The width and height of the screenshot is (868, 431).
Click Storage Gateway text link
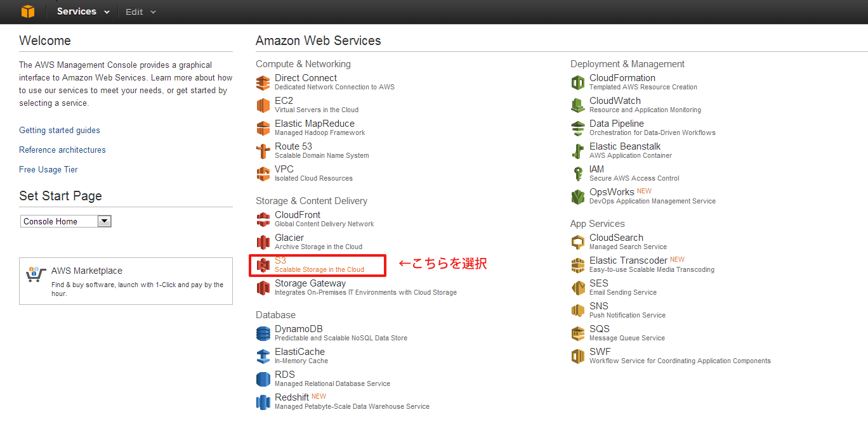pyautogui.click(x=310, y=283)
